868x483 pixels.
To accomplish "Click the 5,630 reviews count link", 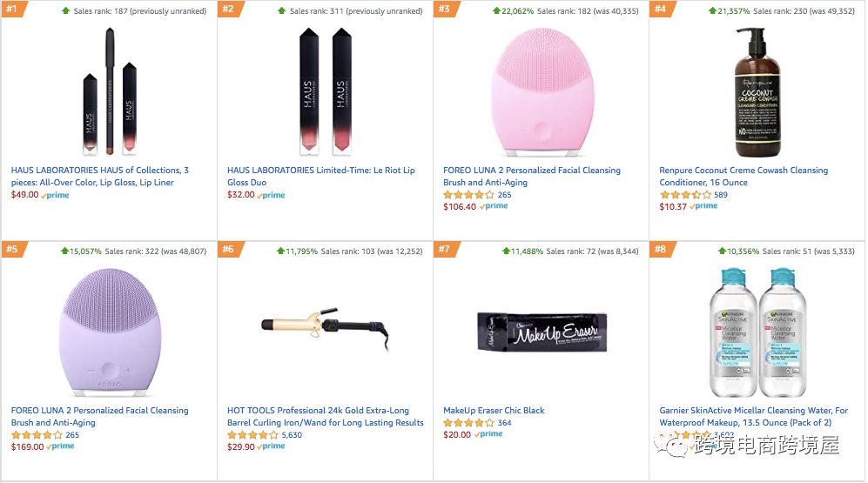I will [x=292, y=435].
